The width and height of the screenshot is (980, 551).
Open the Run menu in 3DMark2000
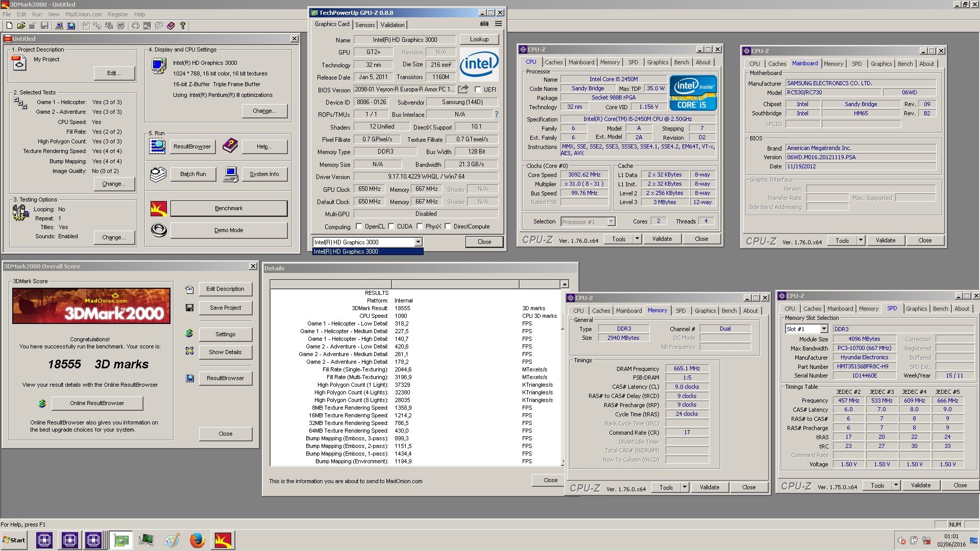coord(37,14)
